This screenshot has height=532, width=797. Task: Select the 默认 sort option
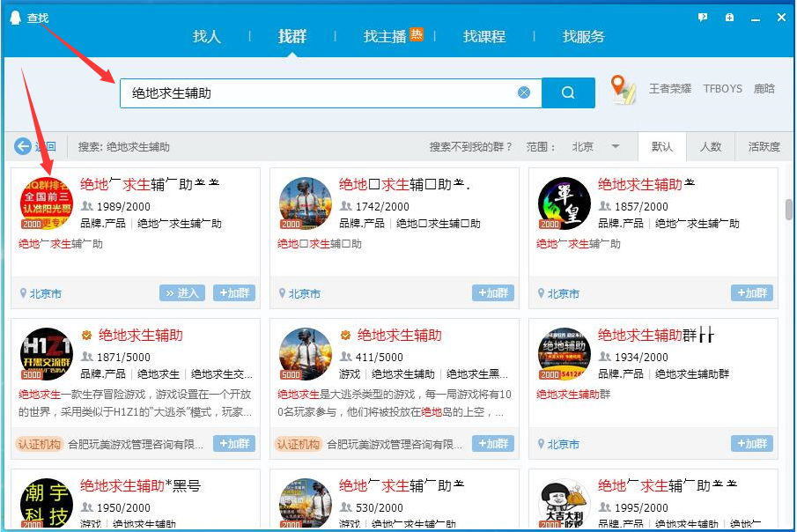pyautogui.click(x=662, y=147)
